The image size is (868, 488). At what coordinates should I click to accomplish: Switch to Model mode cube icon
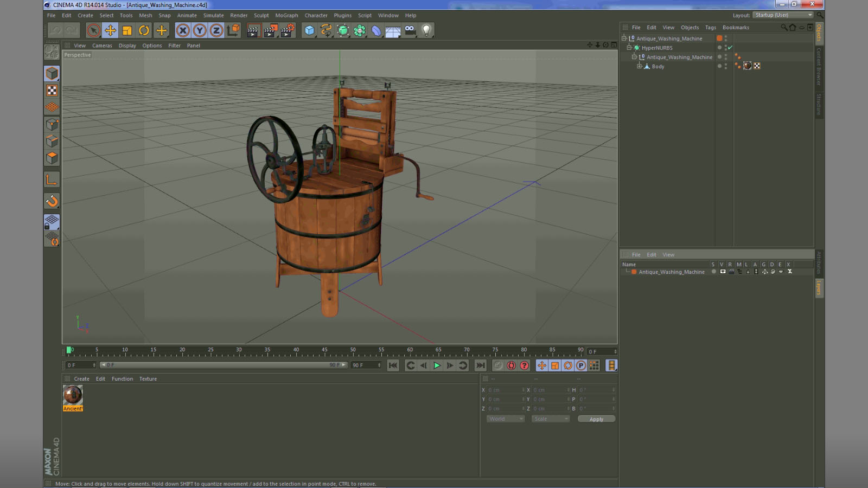click(x=52, y=73)
